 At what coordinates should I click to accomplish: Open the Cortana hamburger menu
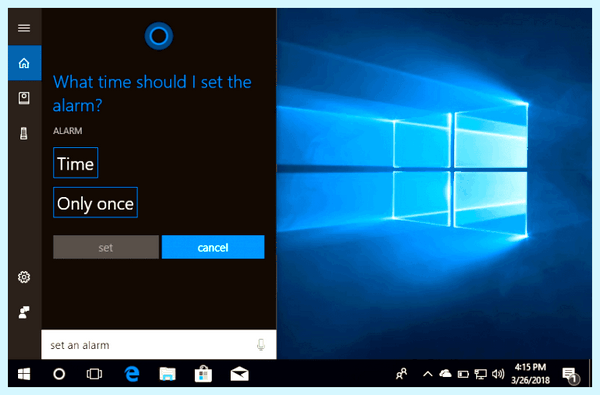coord(24,28)
